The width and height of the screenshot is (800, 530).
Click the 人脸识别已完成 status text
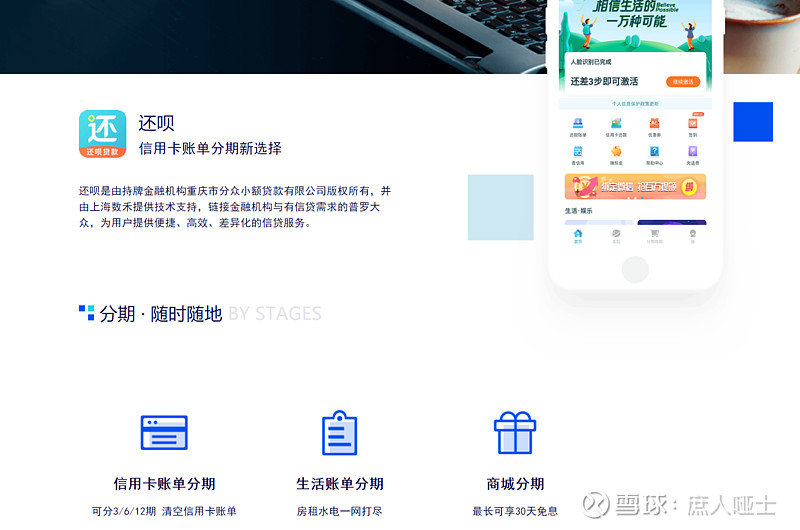591,62
